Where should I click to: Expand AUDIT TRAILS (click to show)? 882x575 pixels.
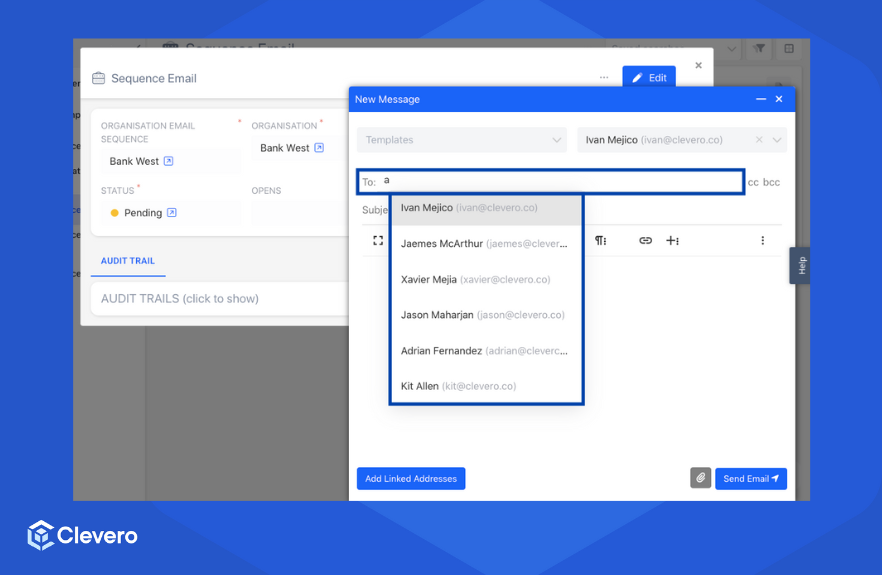219,299
